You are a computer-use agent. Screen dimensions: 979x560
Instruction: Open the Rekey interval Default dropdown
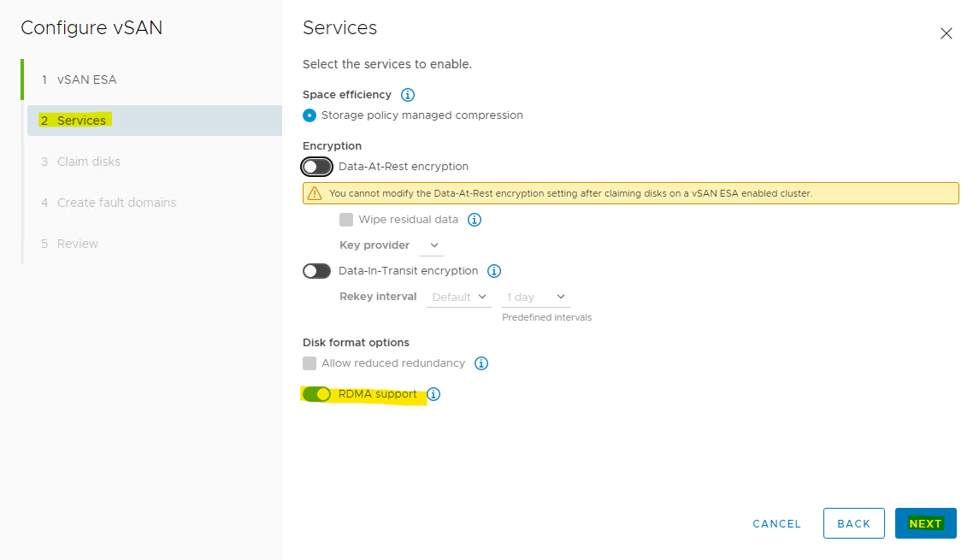[x=459, y=298]
